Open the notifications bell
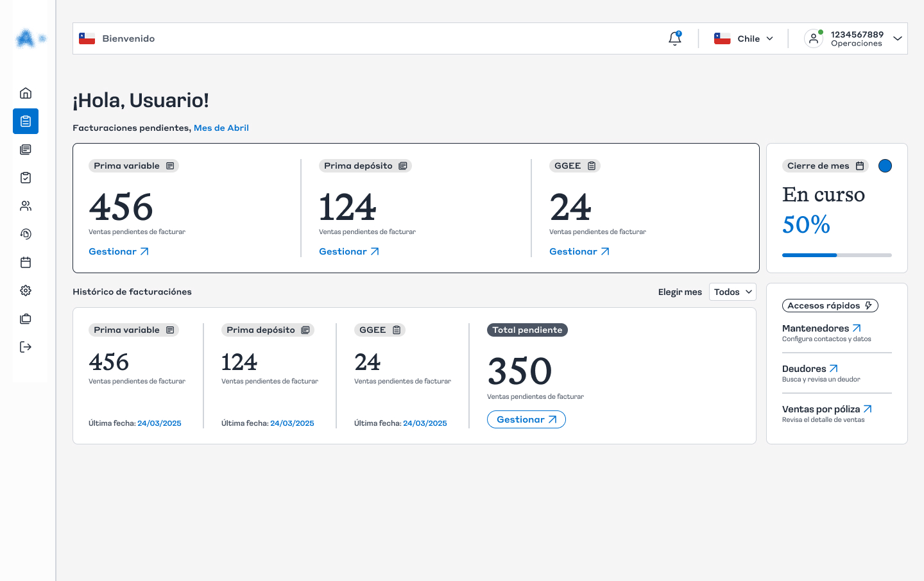Viewport: 924px width, 581px height. click(674, 38)
